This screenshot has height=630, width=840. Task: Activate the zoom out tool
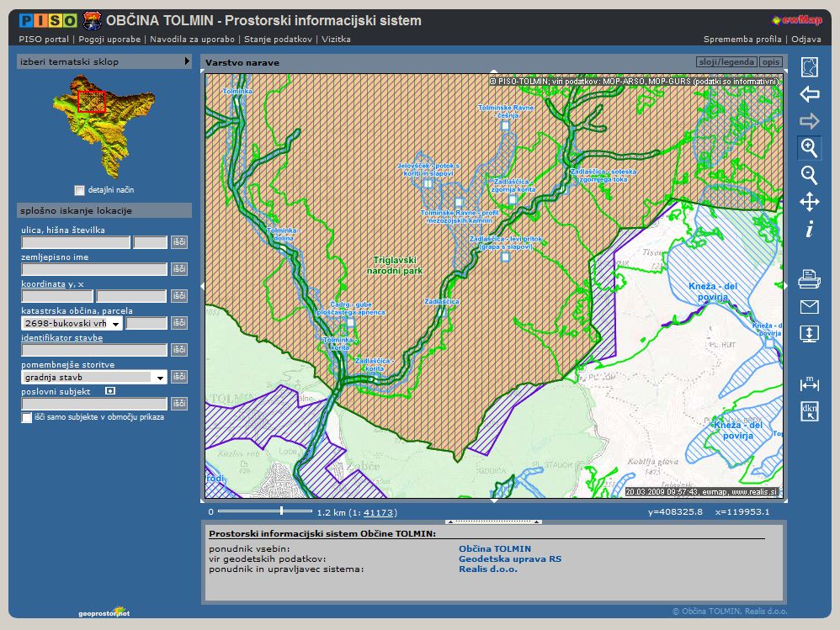[809, 175]
